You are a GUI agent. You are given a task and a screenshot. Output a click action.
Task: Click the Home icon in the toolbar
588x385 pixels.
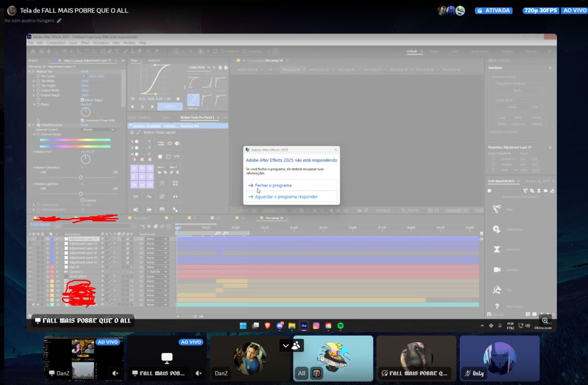click(x=33, y=51)
